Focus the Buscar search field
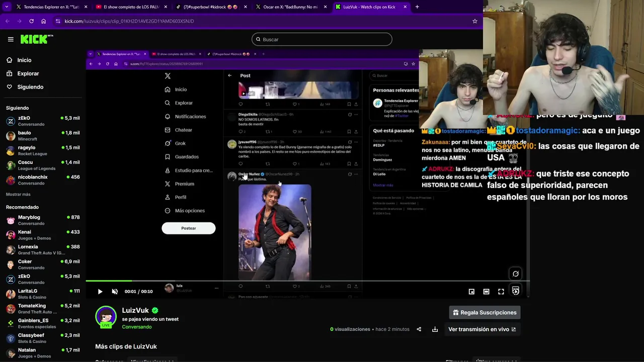Screen dimensions: 644x362 [x=322, y=39]
